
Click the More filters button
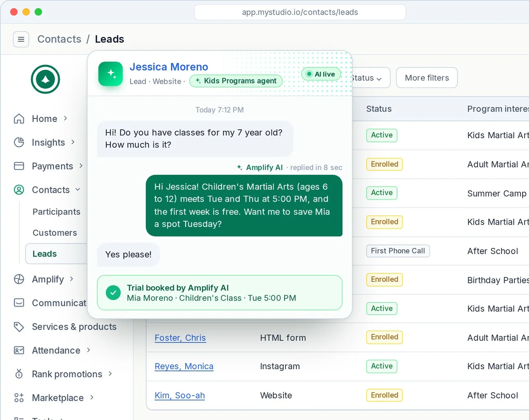point(427,78)
